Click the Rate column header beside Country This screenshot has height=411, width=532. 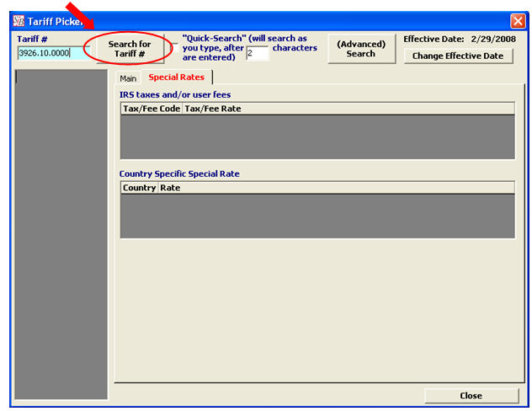click(x=170, y=188)
